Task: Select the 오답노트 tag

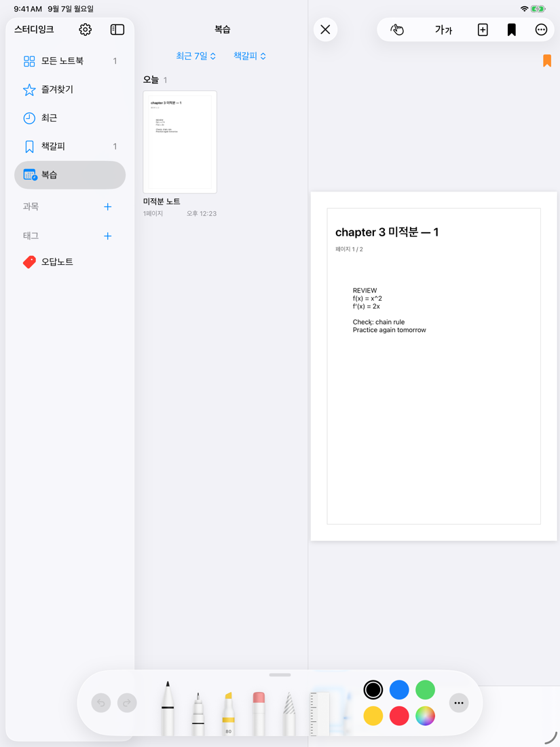Action: pyautogui.click(x=70, y=261)
